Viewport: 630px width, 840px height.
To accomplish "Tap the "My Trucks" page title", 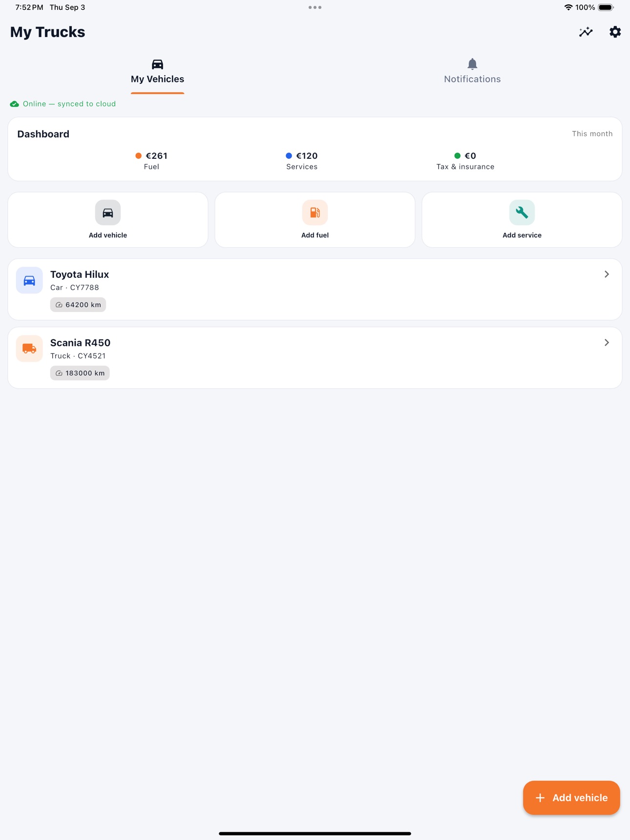I will (48, 32).
